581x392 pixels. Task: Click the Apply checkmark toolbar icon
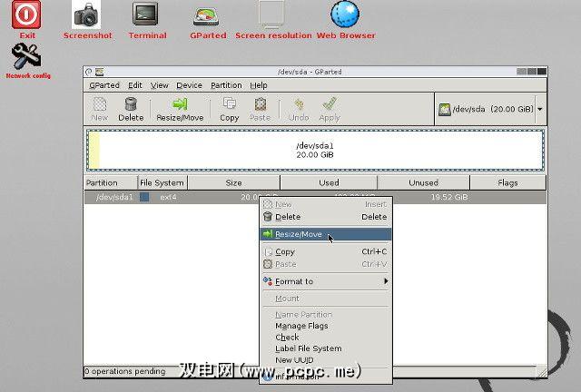point(330,109)
